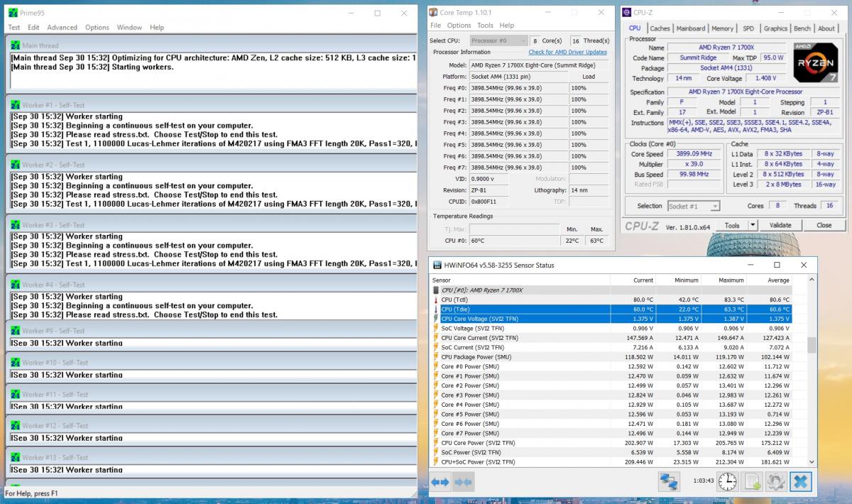
Task: Switch to CPU-Z Memory tab
Action: point(723,28)
